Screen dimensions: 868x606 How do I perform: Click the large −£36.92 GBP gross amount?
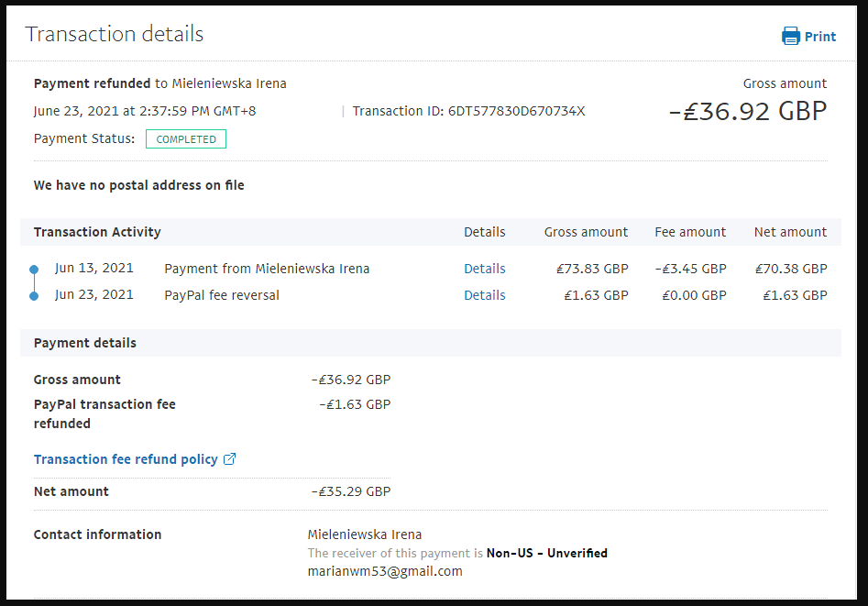pyautogui.click(x=747, y=111)
